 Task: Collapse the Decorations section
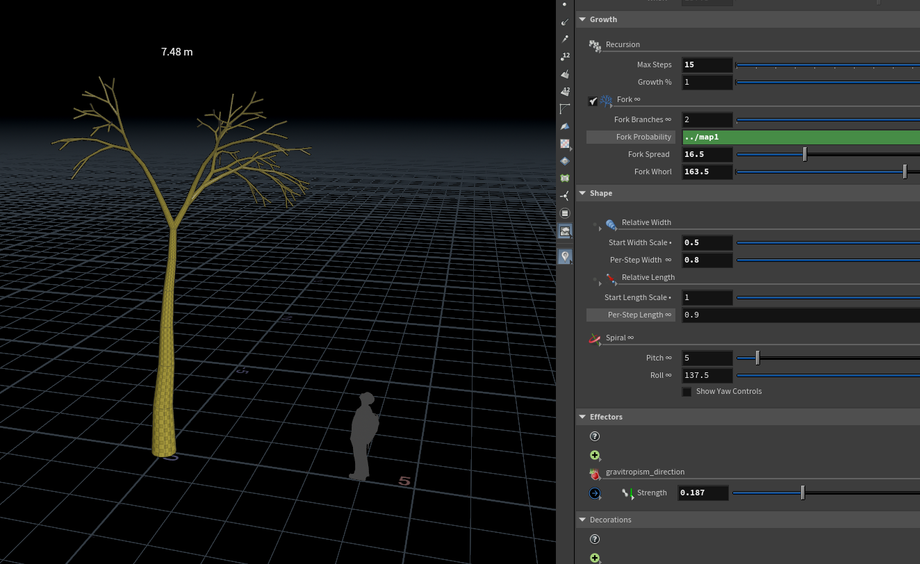click(x=583, y=520)
